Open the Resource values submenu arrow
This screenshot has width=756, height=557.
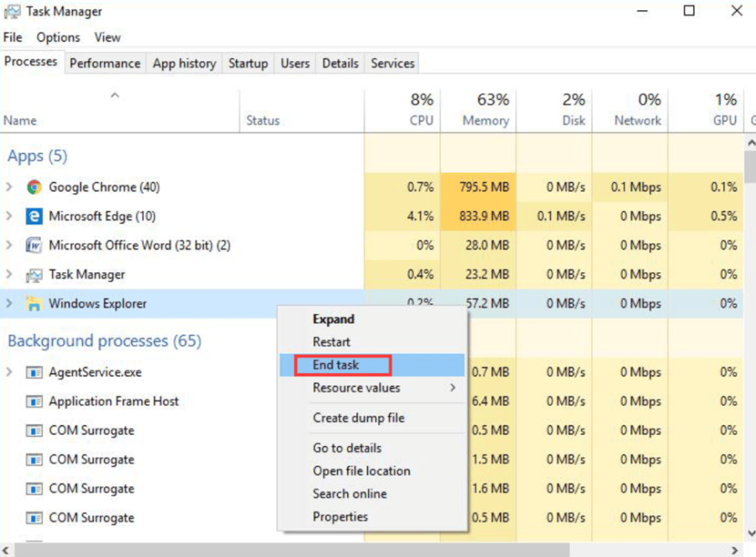pos(452,387)
